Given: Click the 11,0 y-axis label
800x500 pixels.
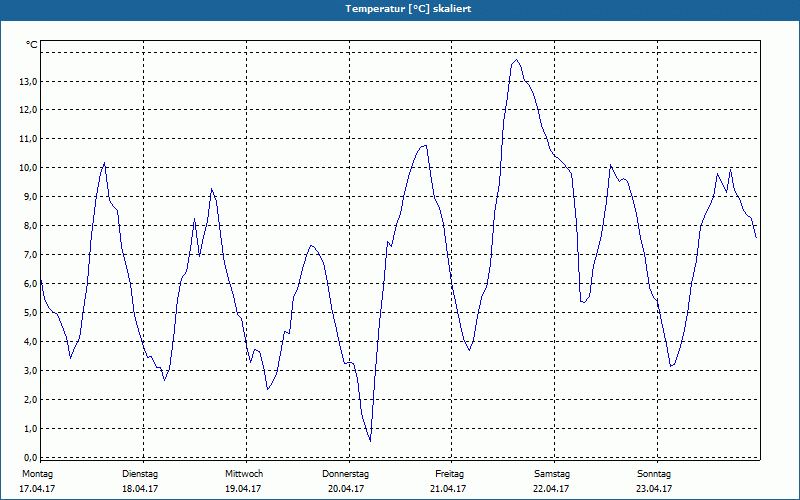Looking at the screenshot, I should (28, 139).
